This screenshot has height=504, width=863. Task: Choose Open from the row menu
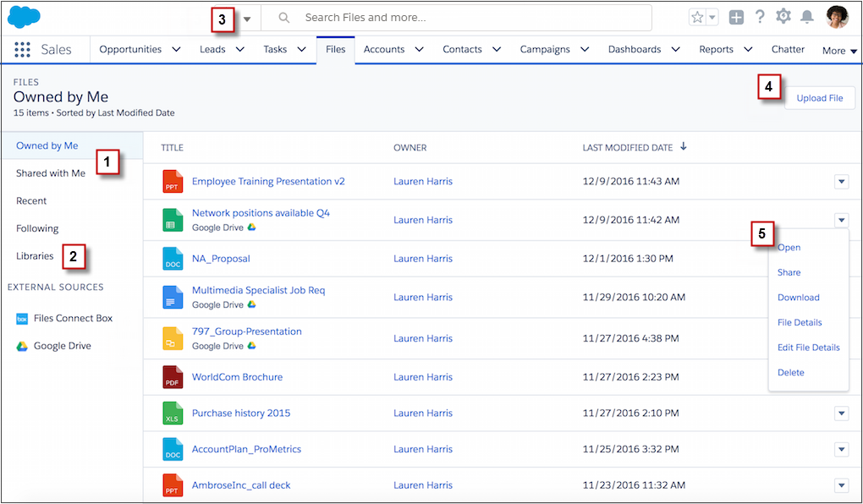click(789, 248)
